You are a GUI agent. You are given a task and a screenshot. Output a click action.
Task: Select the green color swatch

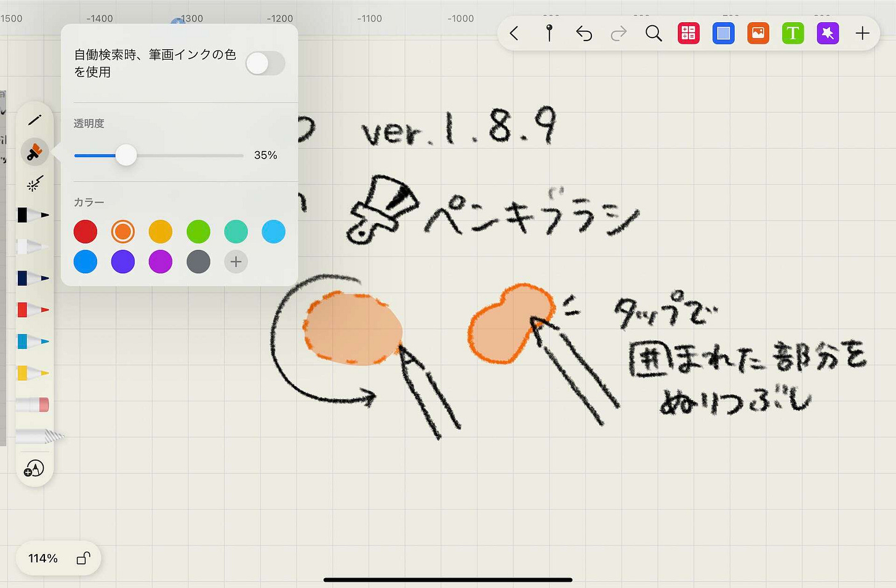pyautogui.click(x=198, y=231)
